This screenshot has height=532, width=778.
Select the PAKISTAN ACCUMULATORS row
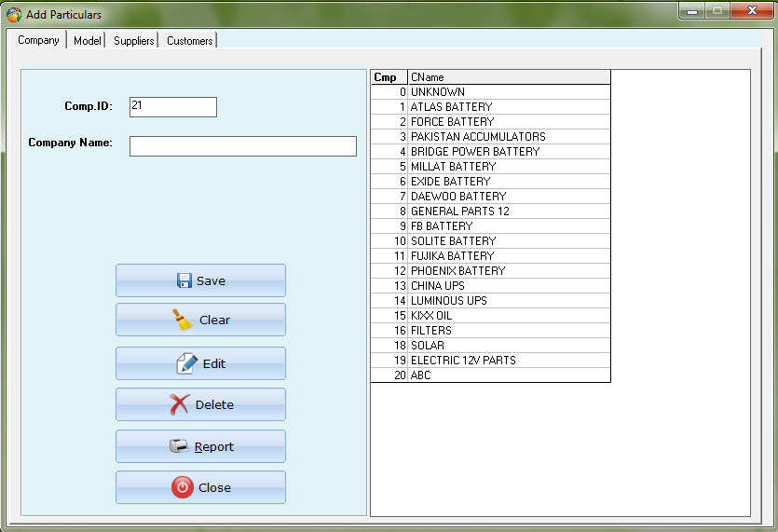(x=491, y=136)
